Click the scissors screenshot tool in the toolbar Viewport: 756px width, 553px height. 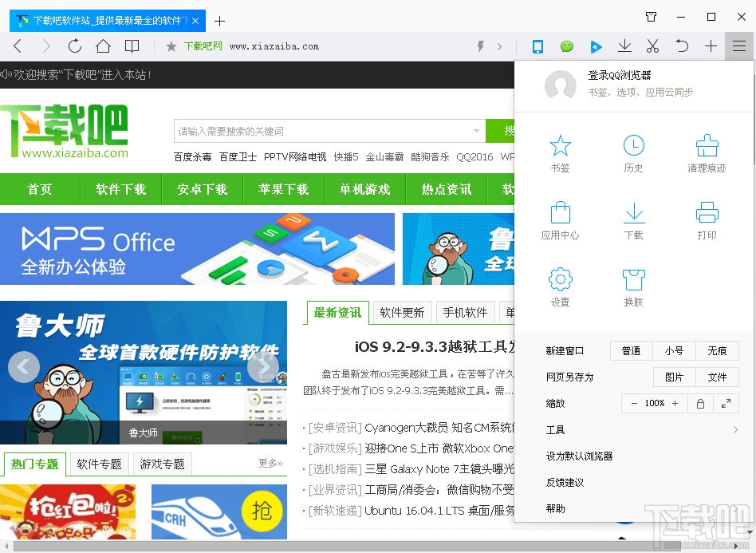tap(652, 46)
